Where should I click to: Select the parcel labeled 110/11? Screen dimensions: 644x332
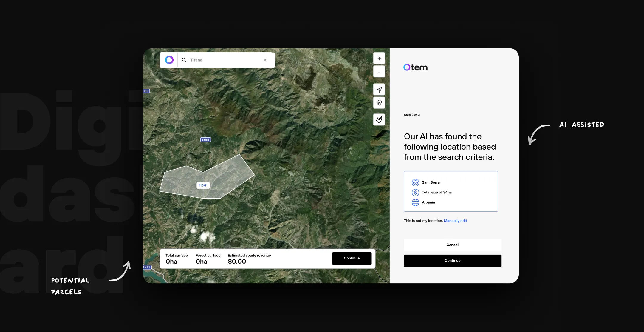click(203, 185)
